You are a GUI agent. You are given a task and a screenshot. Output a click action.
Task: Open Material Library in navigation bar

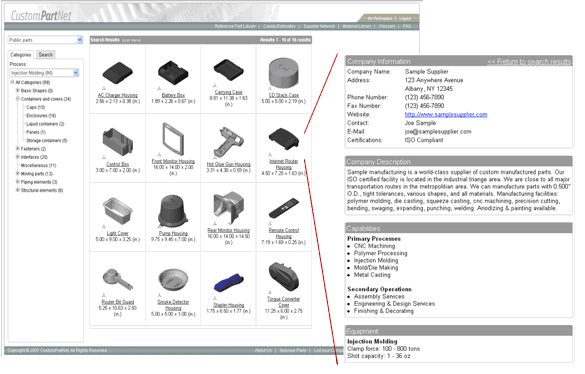(357, 26)
